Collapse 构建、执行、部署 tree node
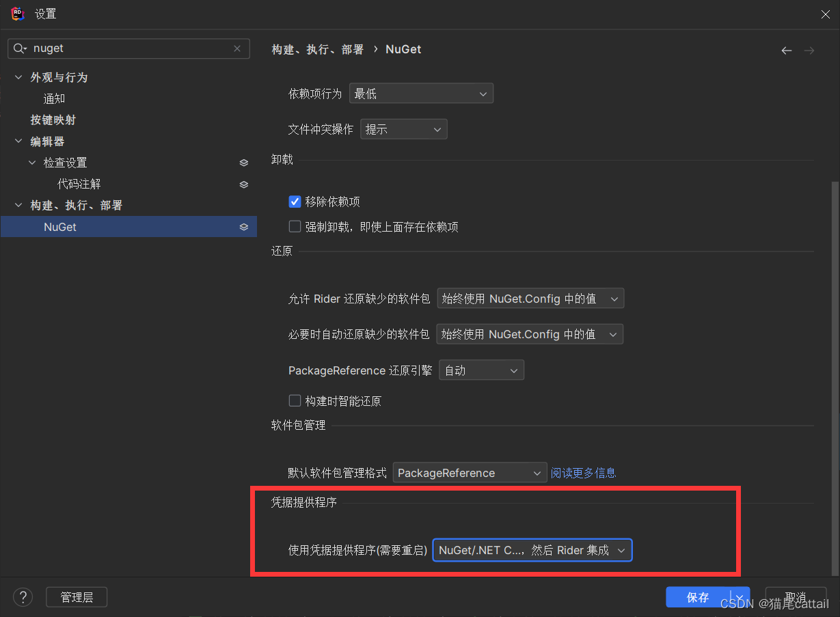 (18, 205)
